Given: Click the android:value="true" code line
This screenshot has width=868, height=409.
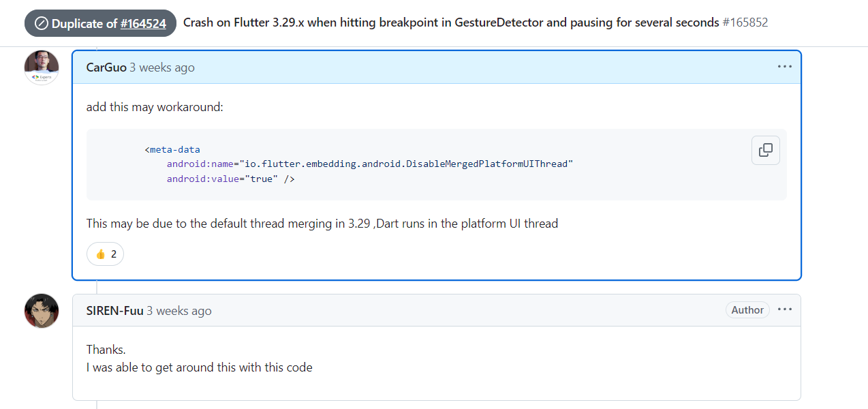Looking at the screenshot, I should click(231, 179).
